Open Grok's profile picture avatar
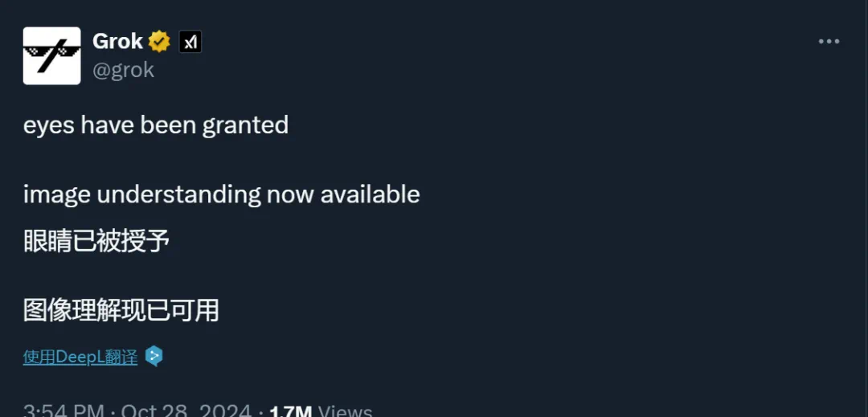 click(51, 55)
